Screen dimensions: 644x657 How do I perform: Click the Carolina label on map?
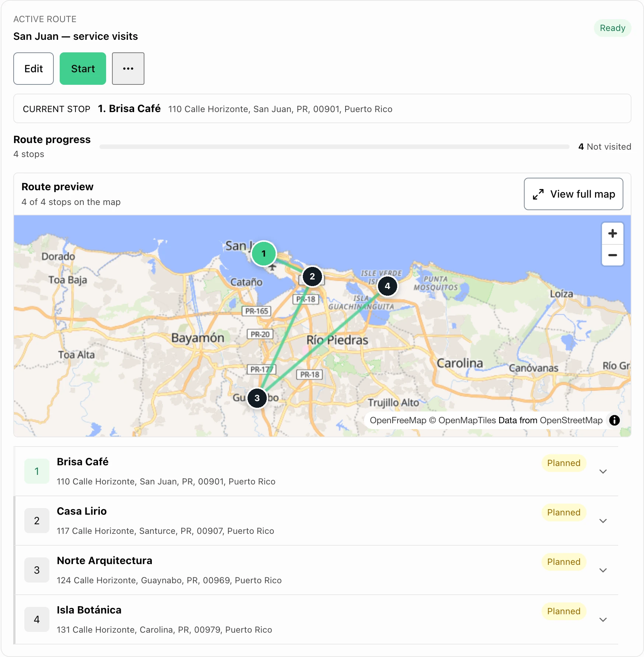tap(460, 363)
